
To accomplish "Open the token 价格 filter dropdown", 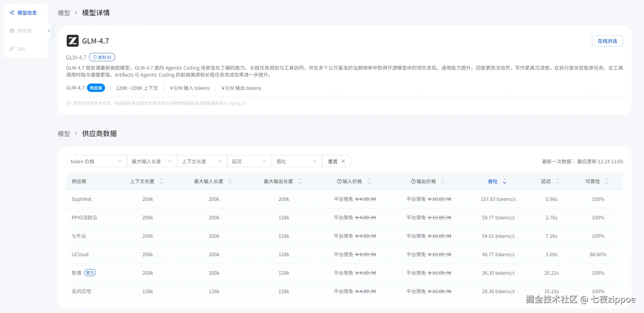I will click(96, 161).
